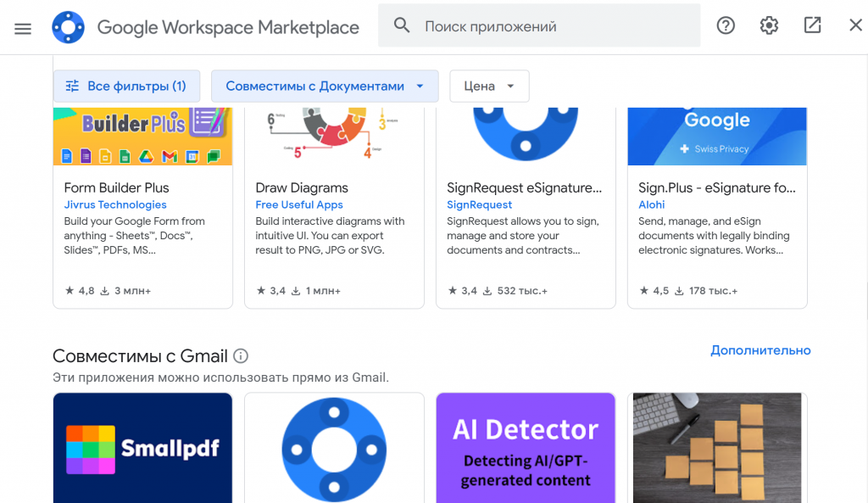The height and width of the screenshot is (503, 868).
Task: Click the Google Workspace Marketplace logo
Action: [68, 27]
